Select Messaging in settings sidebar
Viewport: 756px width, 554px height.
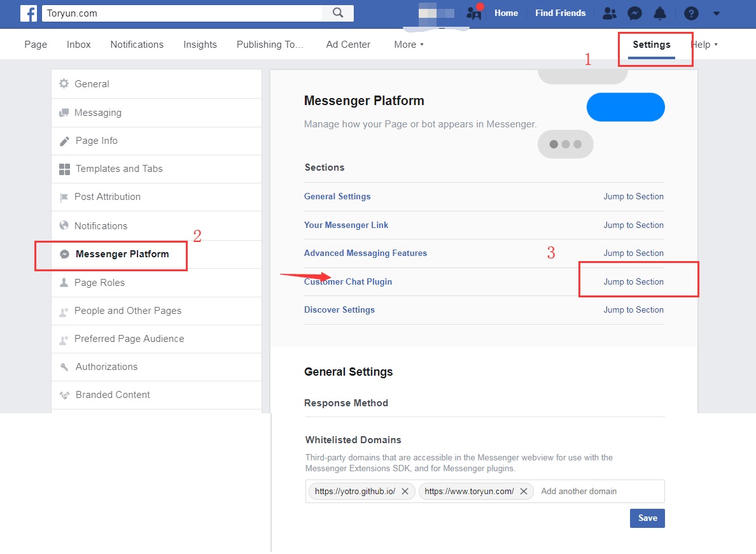(x=156, y=113)
